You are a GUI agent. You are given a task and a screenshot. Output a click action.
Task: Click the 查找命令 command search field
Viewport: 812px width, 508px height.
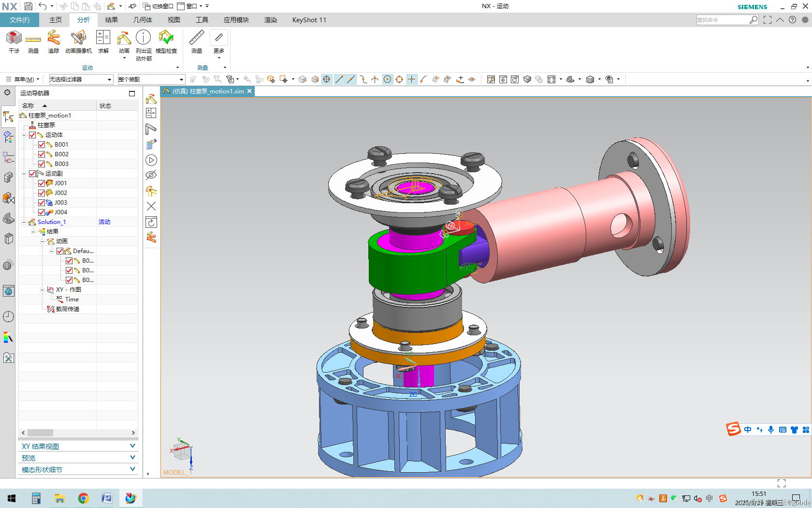(x=722, y=20)
